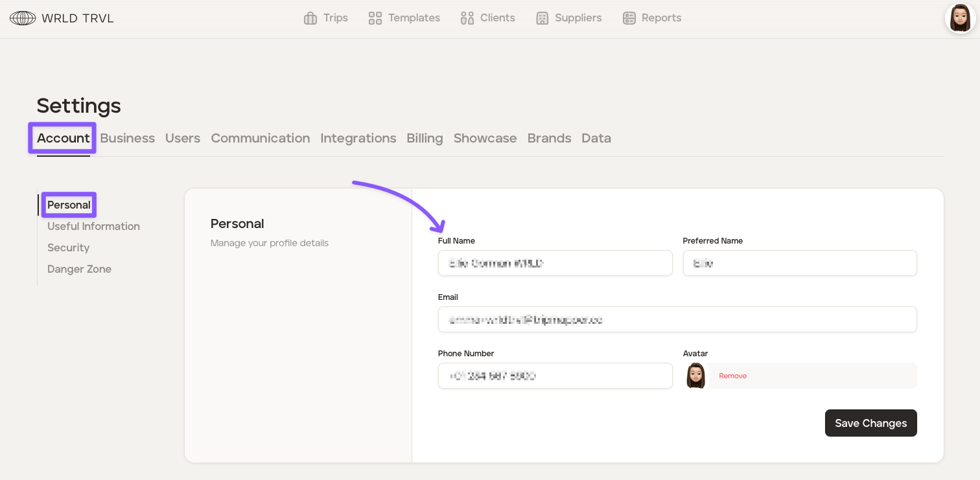This screenshot has width=980, height=480.
Task: Click the red Remove avatar link
Action: click(732, 376)
